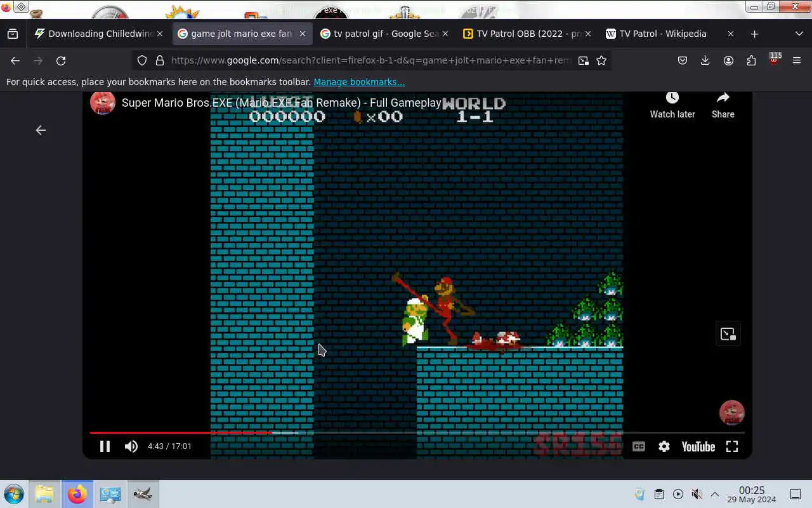Screen dimensions: 812x508
Task: Switch to the TV Patrol - Wikipedia tab
Action: pos(670,34)
